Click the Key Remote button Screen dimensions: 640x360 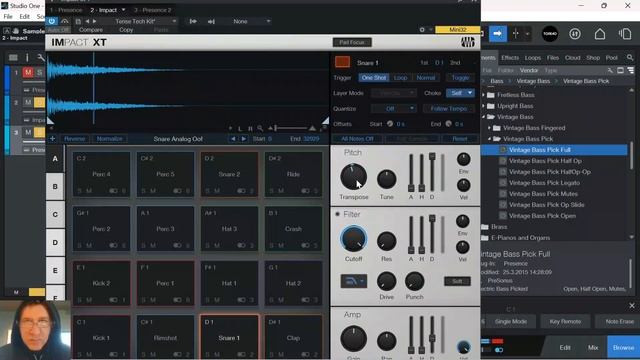click(565, 321)
